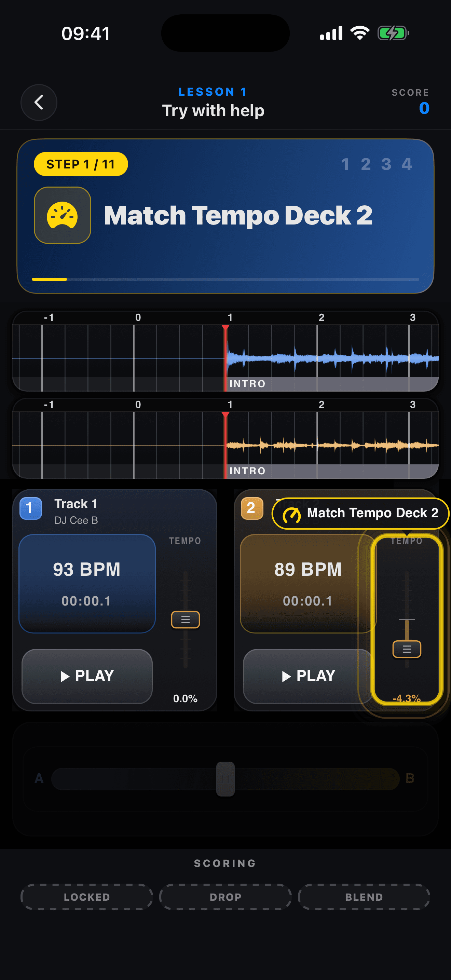
Task: Tap the BLEND scoring pill
Action: 364,897
